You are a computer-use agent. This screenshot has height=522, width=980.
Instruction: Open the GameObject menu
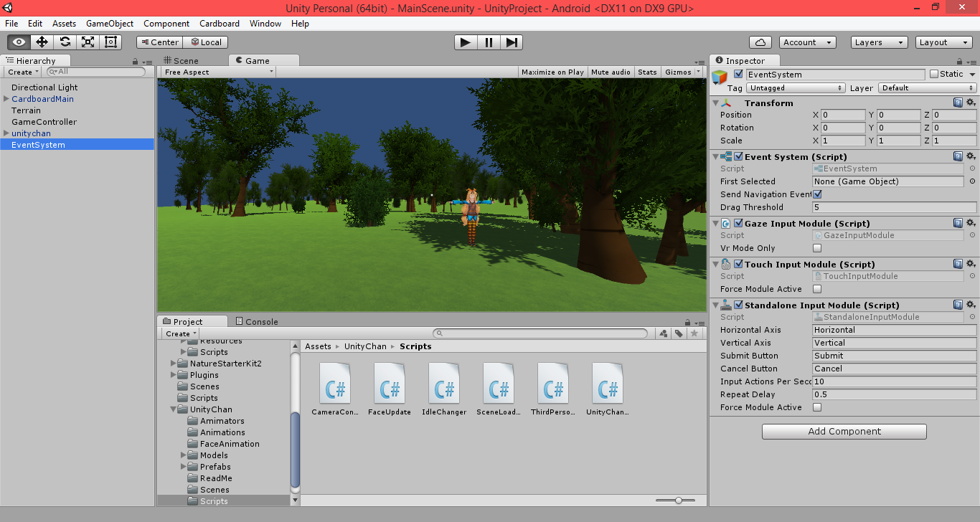point(110,24)
